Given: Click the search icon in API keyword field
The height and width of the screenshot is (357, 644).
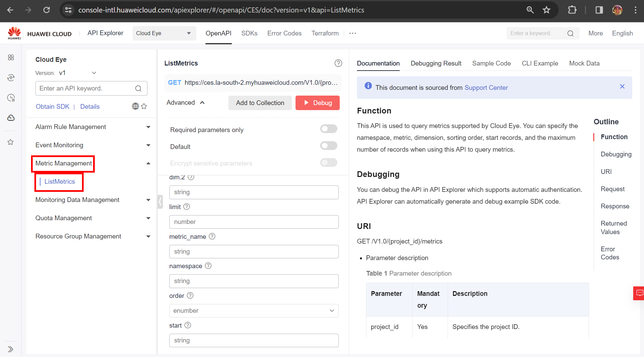Looking at the screenshot, I should (x=138, y=88).
